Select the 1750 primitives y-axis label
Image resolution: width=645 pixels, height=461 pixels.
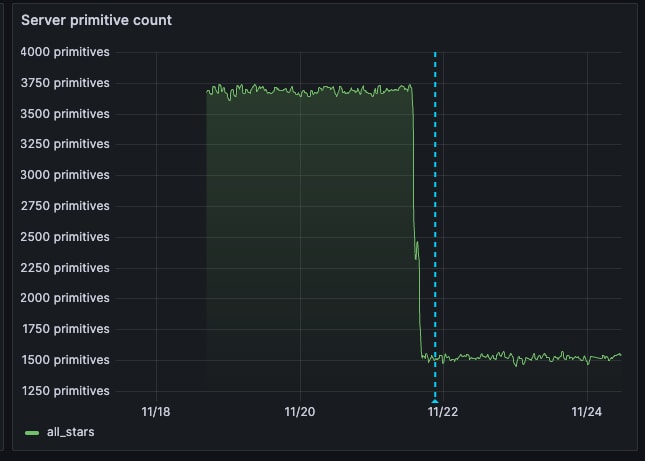pyautogui.click(x=64, y=329)
